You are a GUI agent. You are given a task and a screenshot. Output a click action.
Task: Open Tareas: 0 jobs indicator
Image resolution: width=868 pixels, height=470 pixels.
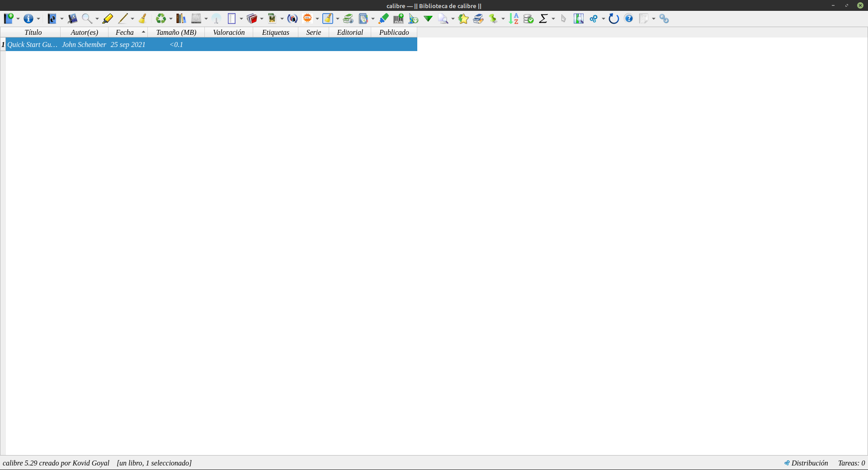tap(851, 463)
